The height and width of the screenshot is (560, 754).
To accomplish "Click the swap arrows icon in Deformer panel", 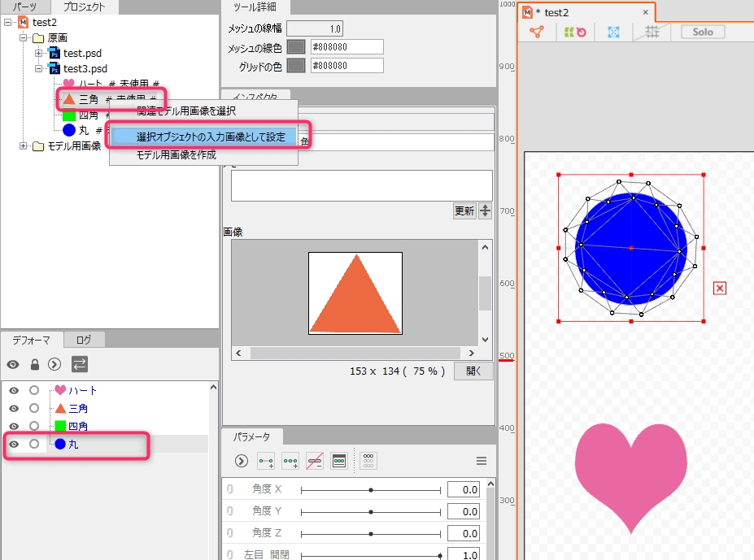I will [80, 364].
